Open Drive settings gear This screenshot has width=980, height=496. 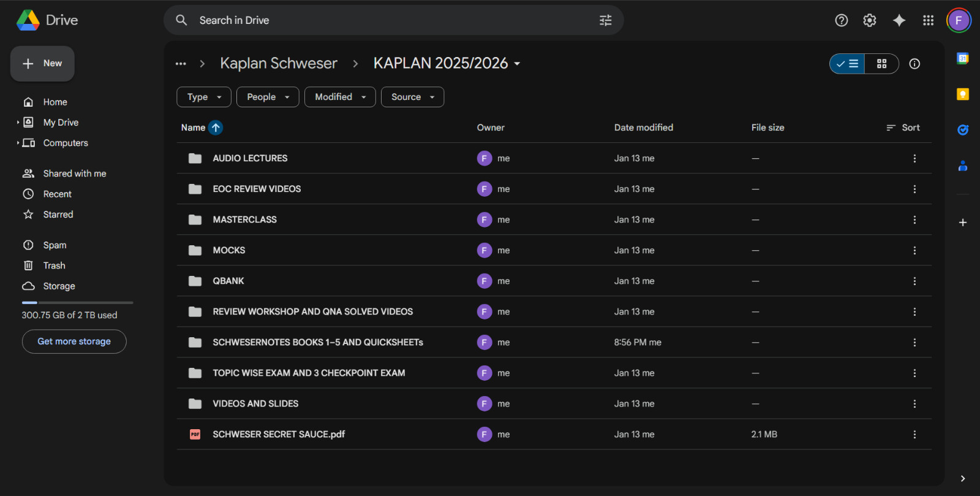(870, 20)
